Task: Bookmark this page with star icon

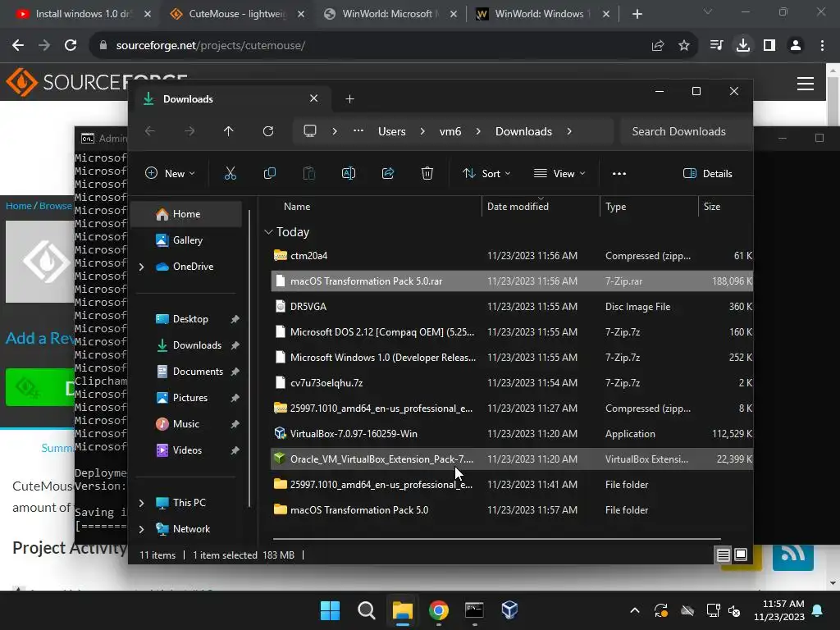Action: pyautogui.click(x=684, y=46)
